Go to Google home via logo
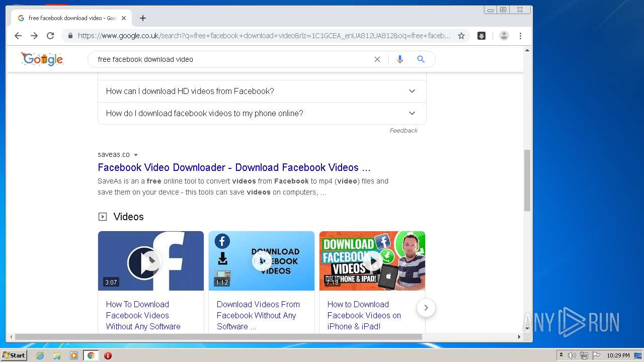The height and width of the screenshot is (362, 644). coord(42,59)
